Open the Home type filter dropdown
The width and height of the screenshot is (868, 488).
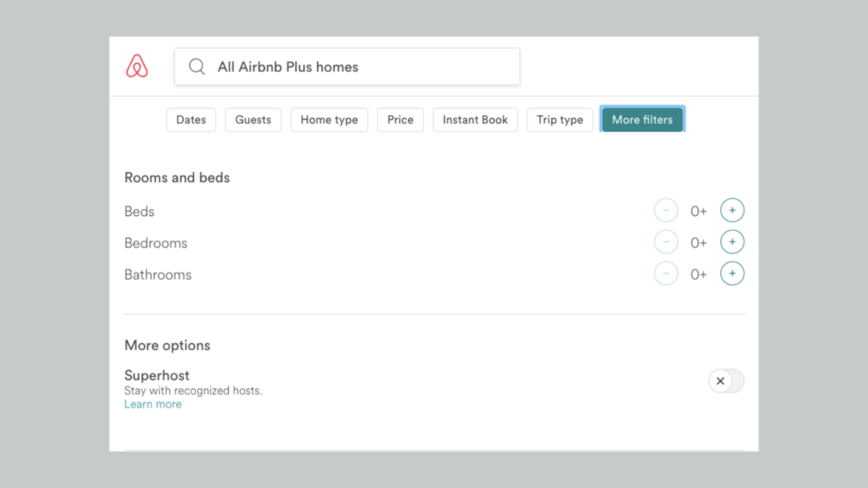pos(330,119)
